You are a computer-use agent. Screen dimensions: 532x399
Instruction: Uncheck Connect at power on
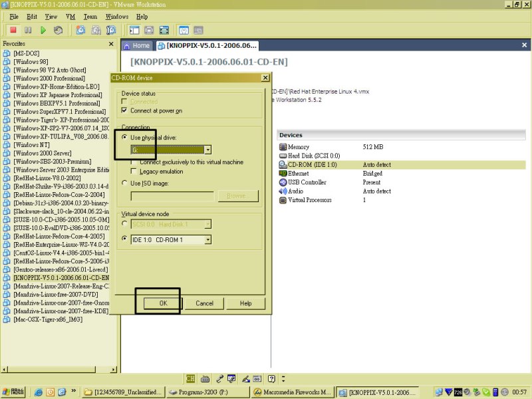(x=124, y=110)
